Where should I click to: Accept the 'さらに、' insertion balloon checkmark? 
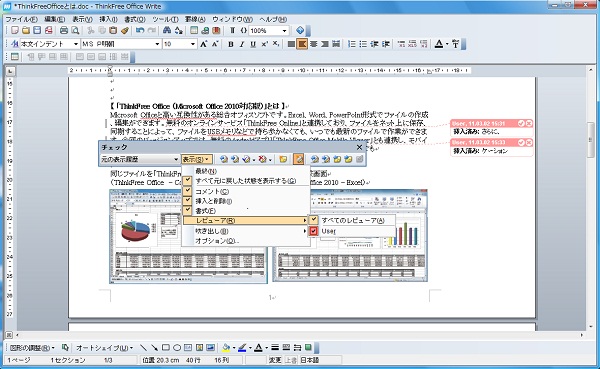[521, 123]
